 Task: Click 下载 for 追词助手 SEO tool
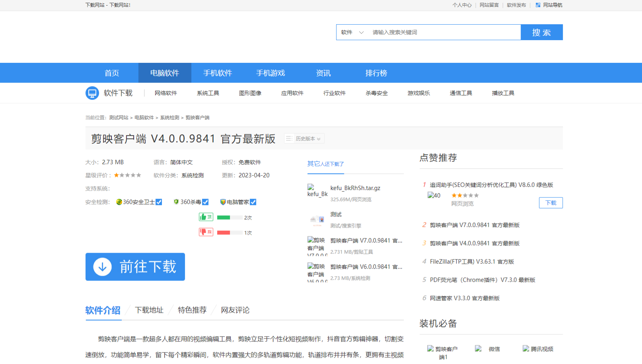coord(551,202)
